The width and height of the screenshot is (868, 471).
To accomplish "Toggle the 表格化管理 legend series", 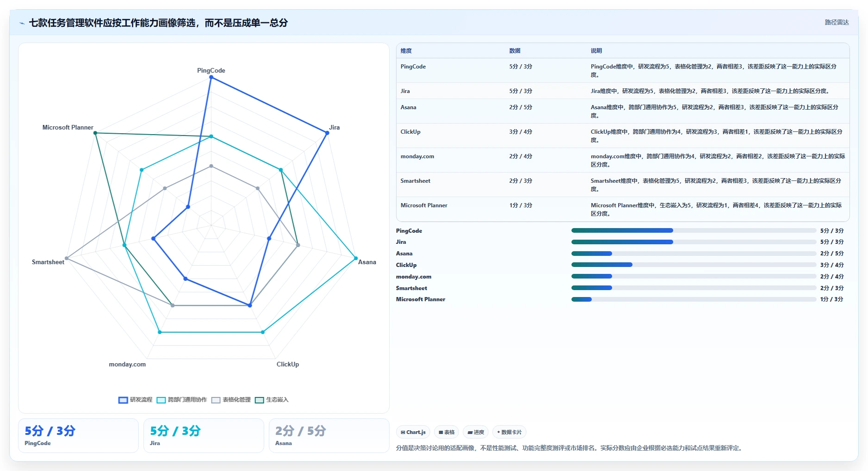I will 231,400.
